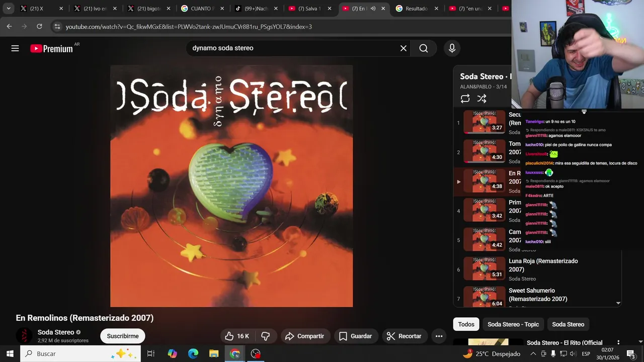Image resolution: width=644 pixels, height=362 pixels.
Task: Open the YouTube hamburger guide menu
Action: point(15,48)
